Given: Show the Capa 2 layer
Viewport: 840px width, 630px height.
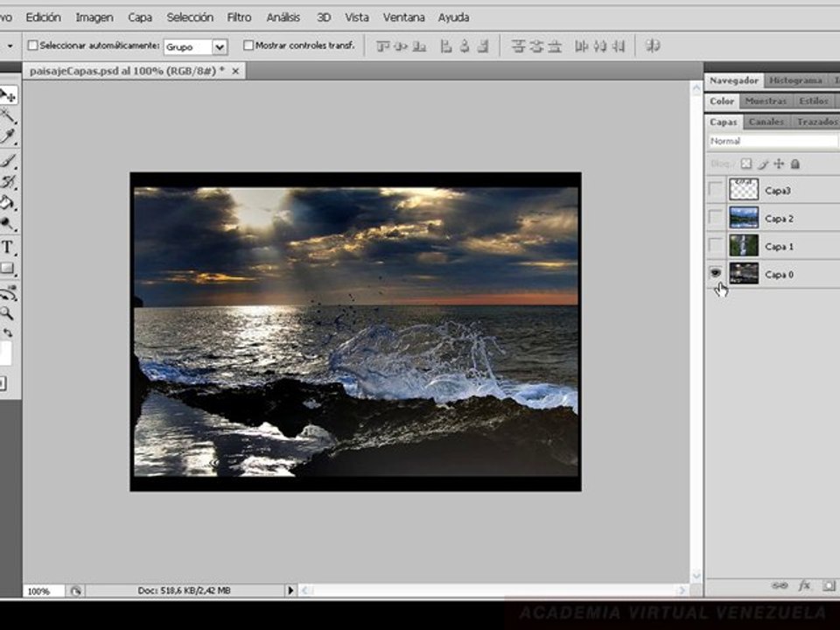Looking at the screenshot, I should [x=716, y=218].
